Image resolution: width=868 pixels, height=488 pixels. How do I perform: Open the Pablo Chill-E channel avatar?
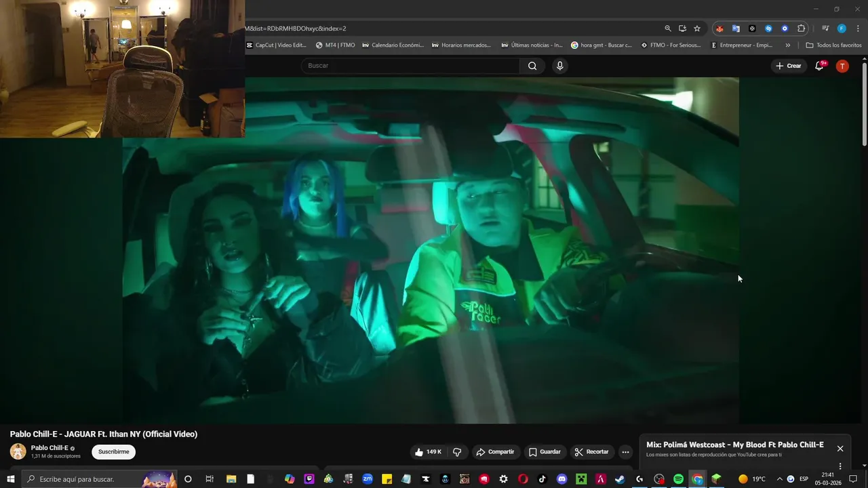pyautogui.click(x=18, y=451)
